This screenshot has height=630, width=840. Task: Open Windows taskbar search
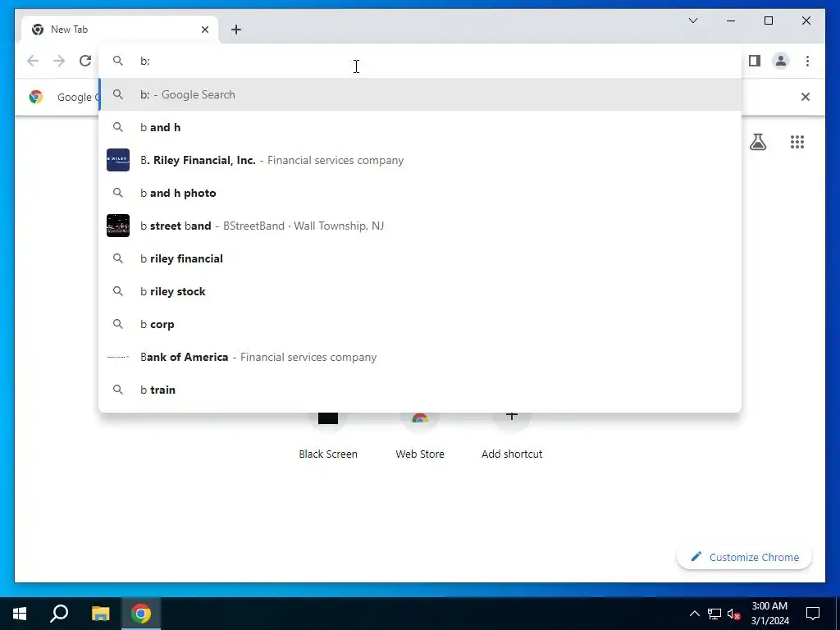tap(59, 614)
